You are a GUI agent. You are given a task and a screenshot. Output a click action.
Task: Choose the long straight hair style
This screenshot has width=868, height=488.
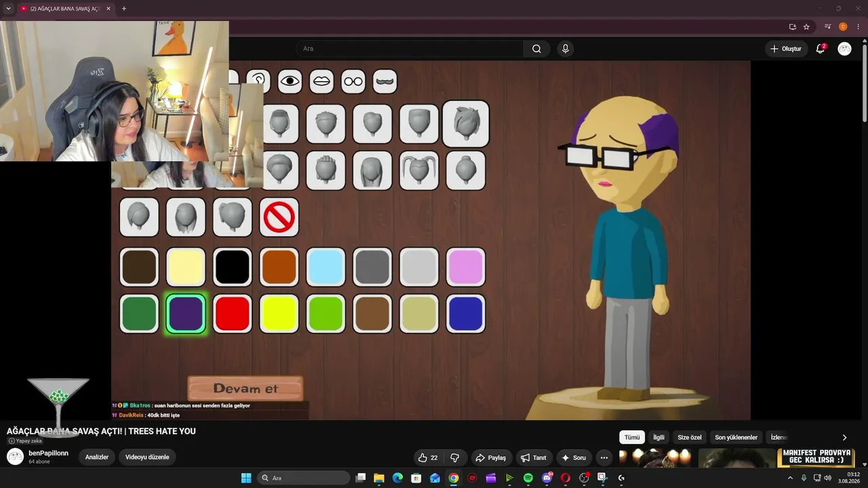[372, 170]
